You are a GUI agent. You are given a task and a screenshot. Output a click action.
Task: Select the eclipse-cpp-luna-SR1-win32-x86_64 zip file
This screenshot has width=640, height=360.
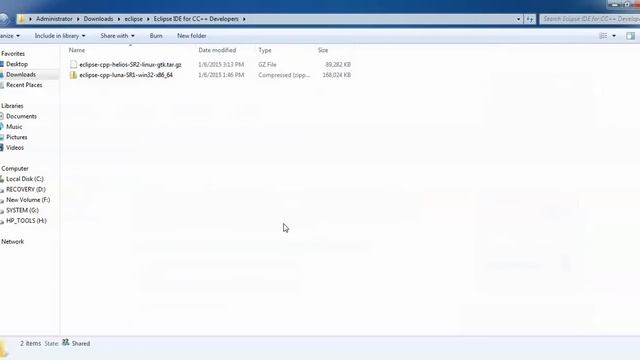(126, 75)
